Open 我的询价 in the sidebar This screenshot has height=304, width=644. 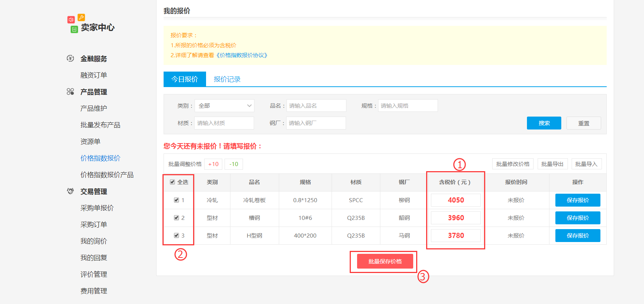tap(94, 241)
